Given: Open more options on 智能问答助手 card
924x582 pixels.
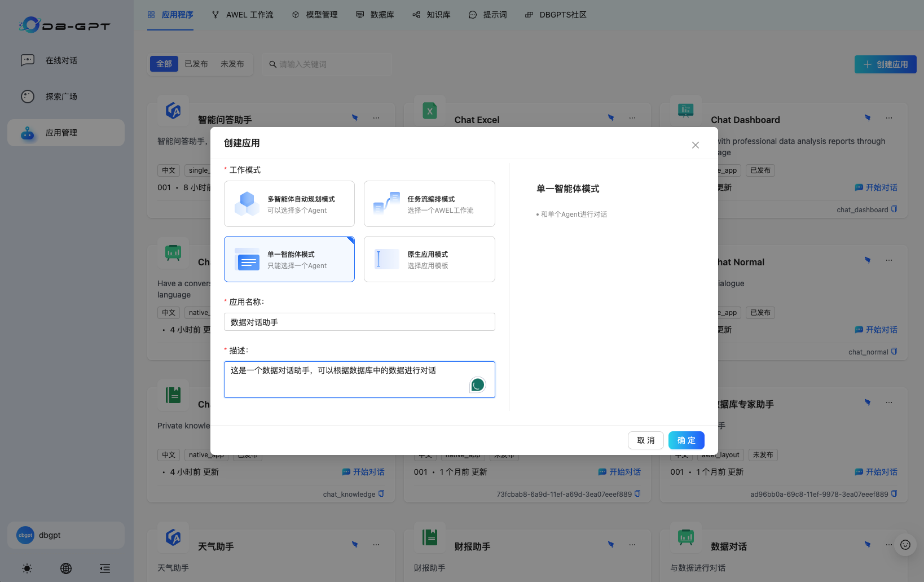Looking at the screenshot, I should (x=376, y=118).
